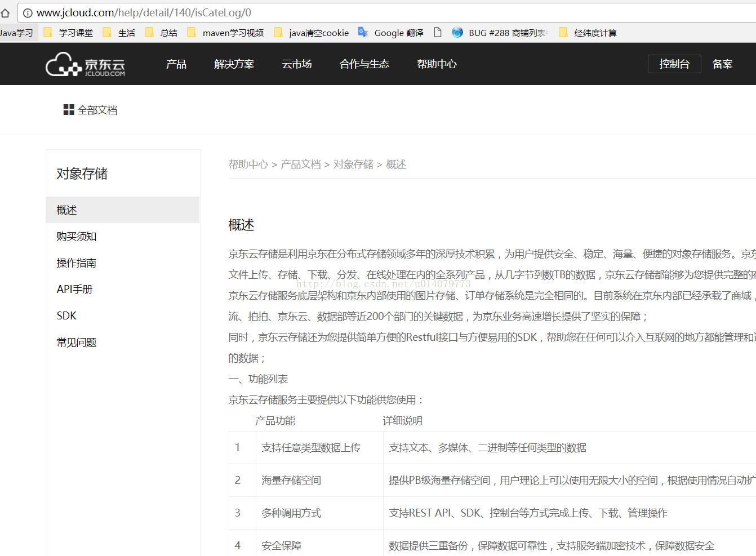Open the 帮助中心 navigation item
The width and height of the screenshot is (756, 556).
click(437, 64)
